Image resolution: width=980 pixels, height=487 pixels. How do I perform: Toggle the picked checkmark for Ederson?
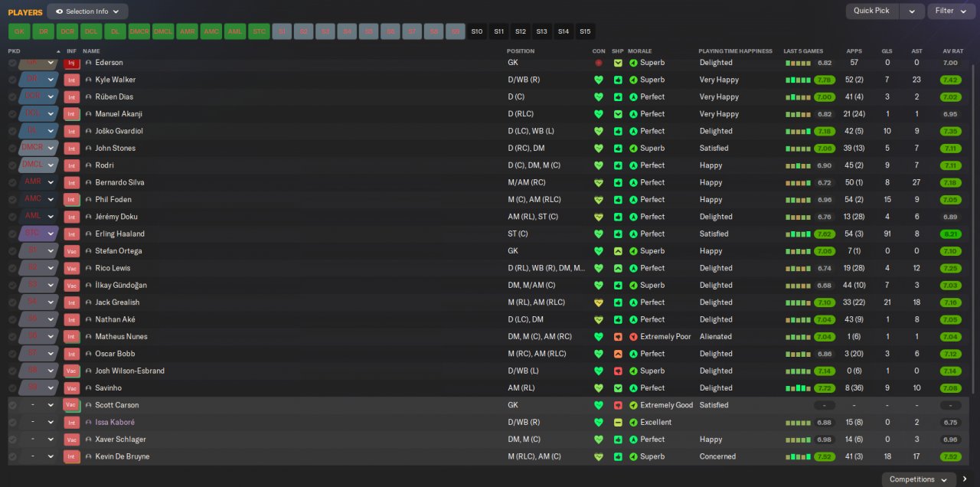[12, 63]
